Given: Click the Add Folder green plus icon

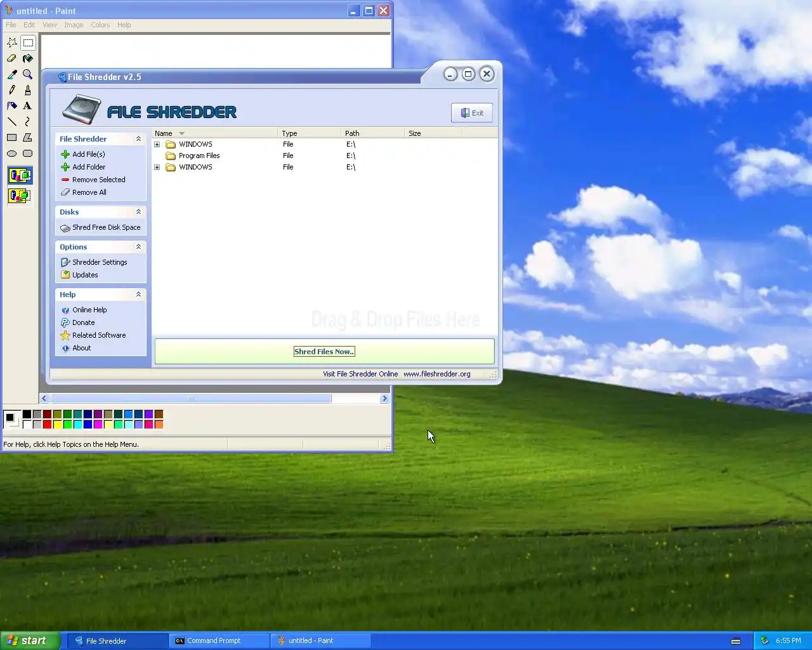Looking at the screenshot, I should [65, 167].
